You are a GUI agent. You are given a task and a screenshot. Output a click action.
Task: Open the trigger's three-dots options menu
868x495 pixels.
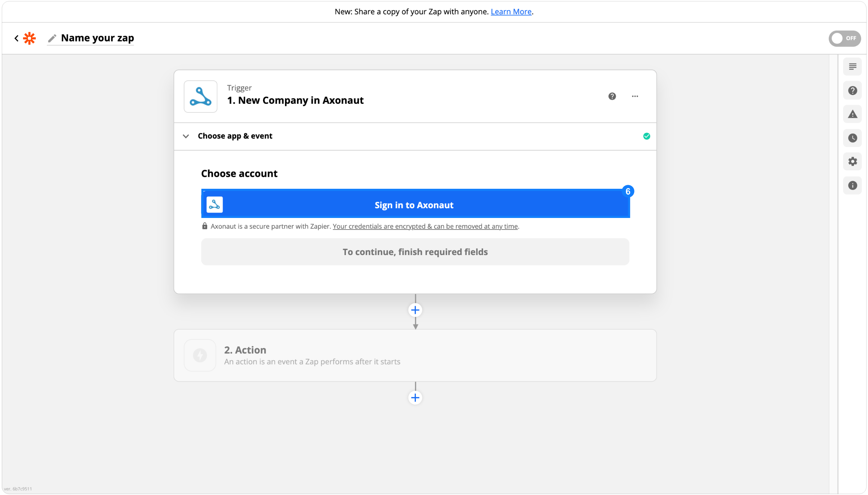coord(635,96)
